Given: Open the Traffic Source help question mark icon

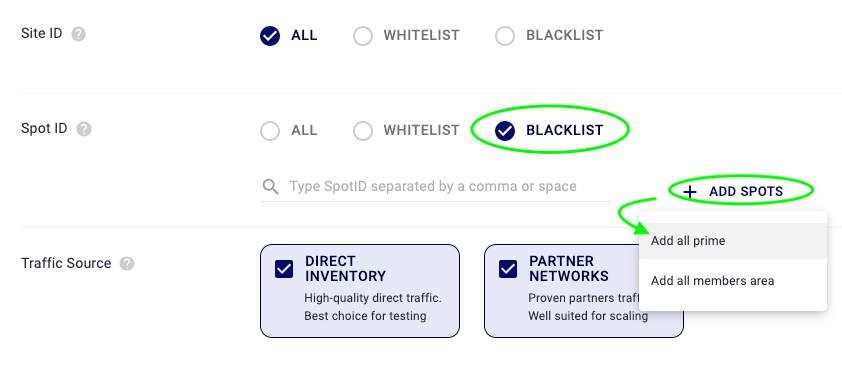Looking at the screenshot, I should pos(127,263).
